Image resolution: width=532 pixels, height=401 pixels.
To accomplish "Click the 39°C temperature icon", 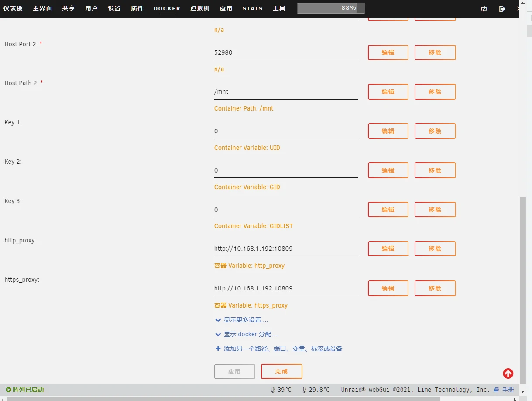I will (x=273, y=390).
